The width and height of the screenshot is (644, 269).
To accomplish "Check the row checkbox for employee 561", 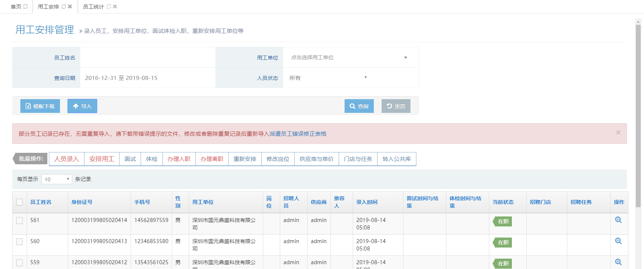I will pos(20,221).
